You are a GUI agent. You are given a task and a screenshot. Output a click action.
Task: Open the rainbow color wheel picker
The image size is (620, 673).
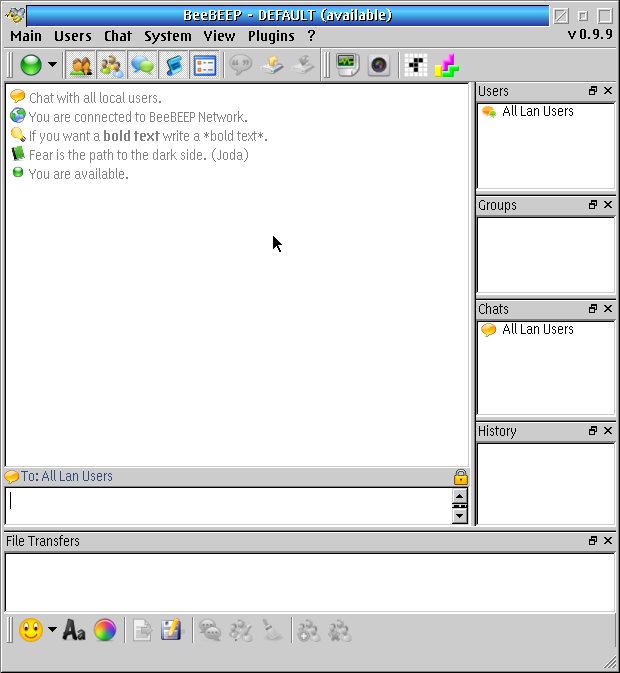[x=105, y=630]
